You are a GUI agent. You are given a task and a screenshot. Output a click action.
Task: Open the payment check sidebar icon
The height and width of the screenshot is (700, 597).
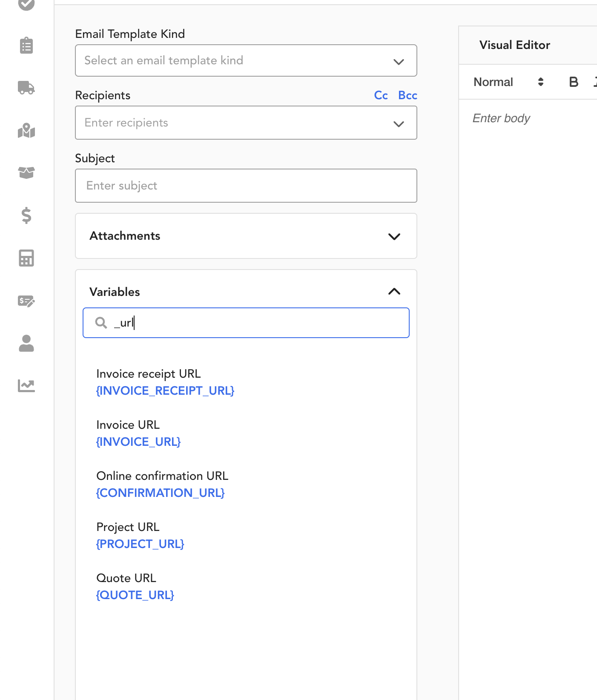tap(26, 301)
